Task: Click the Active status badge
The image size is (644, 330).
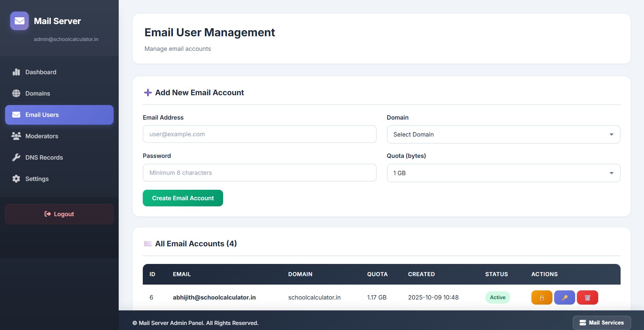Action: (x=497, y=297)
